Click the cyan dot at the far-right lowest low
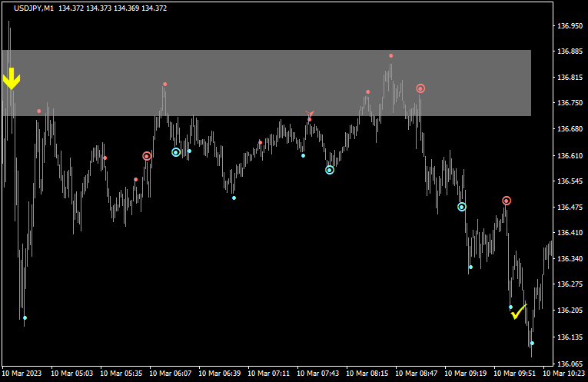Screen dimensions: 588x382 [532, 343]
